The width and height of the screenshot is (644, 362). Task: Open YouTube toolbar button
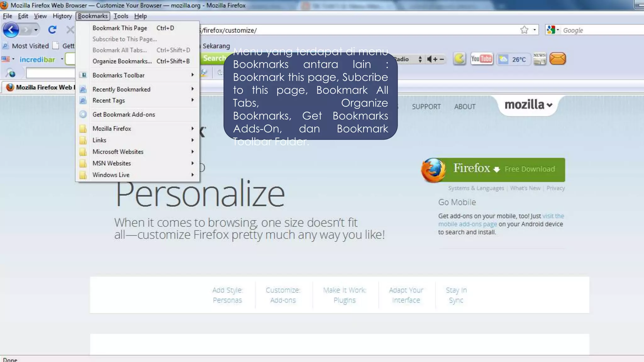coord(481,59)
